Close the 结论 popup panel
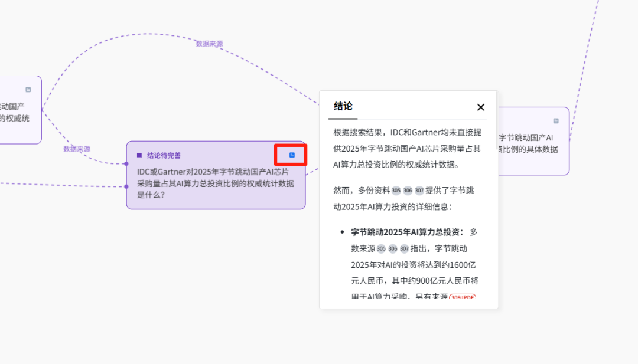Viewport: 638px width, 364px height. (x=480, y=107)
